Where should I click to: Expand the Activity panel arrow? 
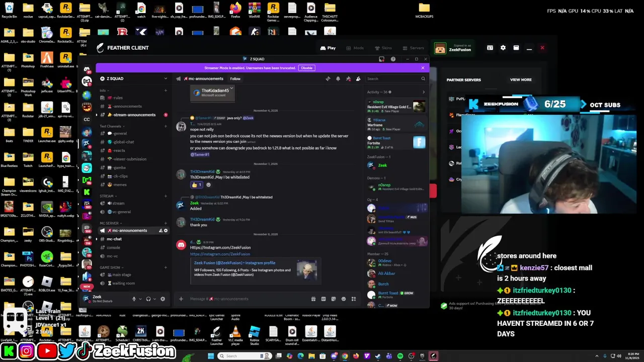click(423, 92)
